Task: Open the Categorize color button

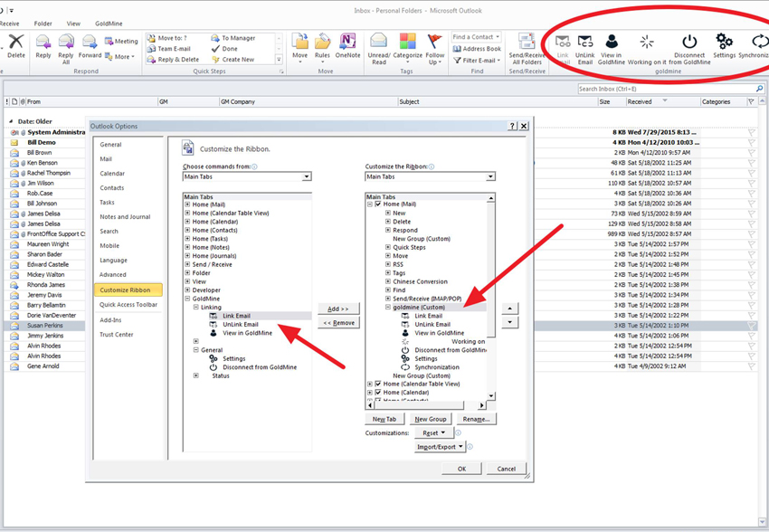Action: tap(407, 46)
